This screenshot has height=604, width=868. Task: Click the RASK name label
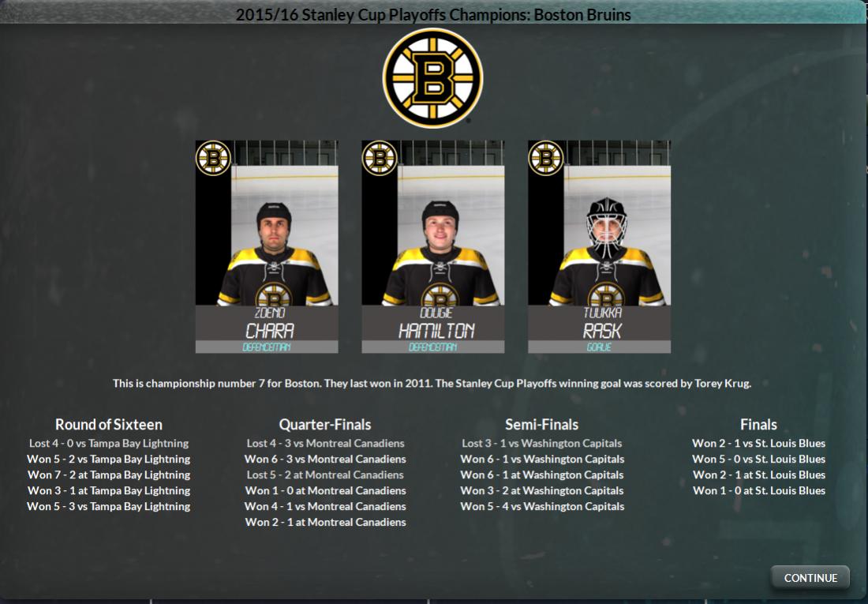point(602,331)
